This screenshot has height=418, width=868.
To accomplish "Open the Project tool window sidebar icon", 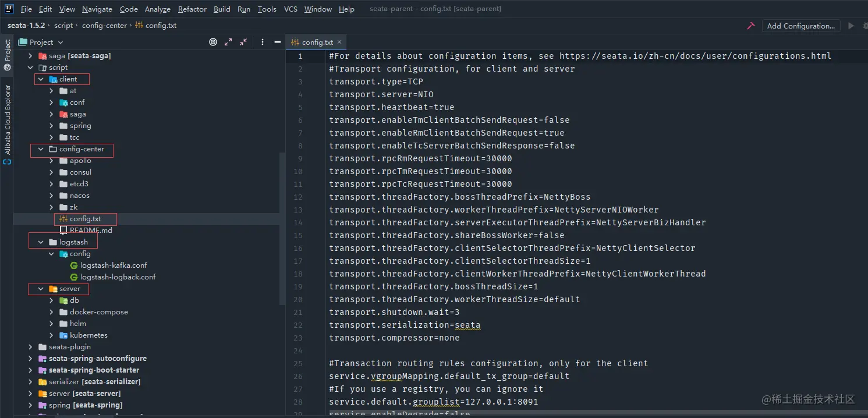I will [6, 51].
